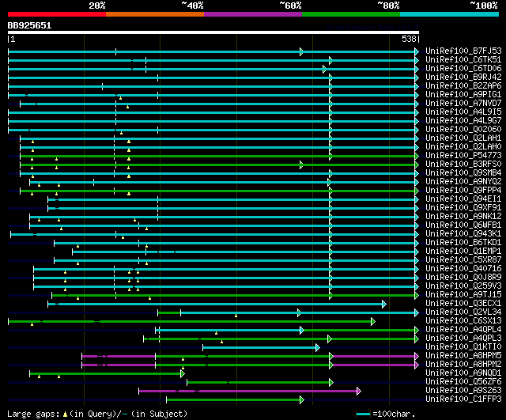Click the orange ~40% legend segment
The image size is (506, 420).
155,14
